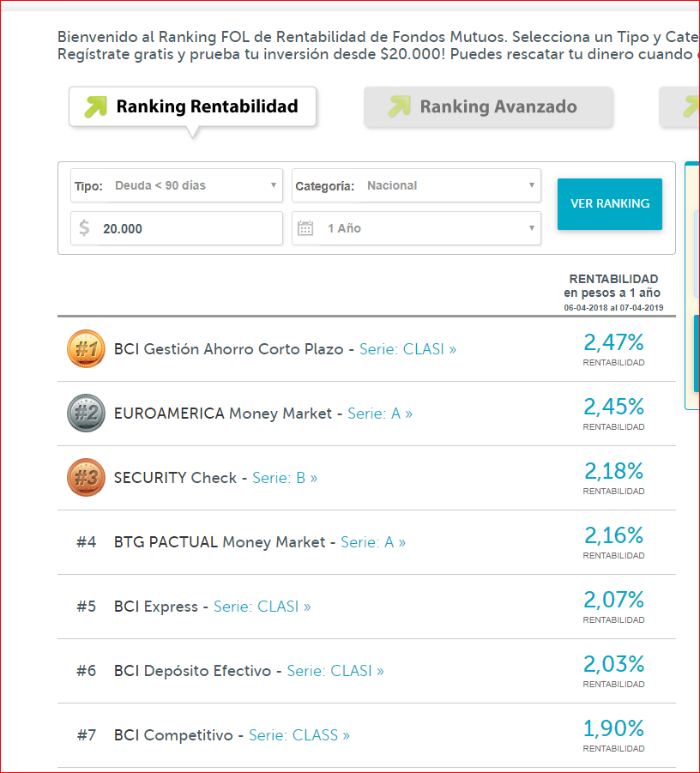Click the calendar icon beside 1 Año
The width and height of the screenshot is (700, 773).
[x=305, y=228]
